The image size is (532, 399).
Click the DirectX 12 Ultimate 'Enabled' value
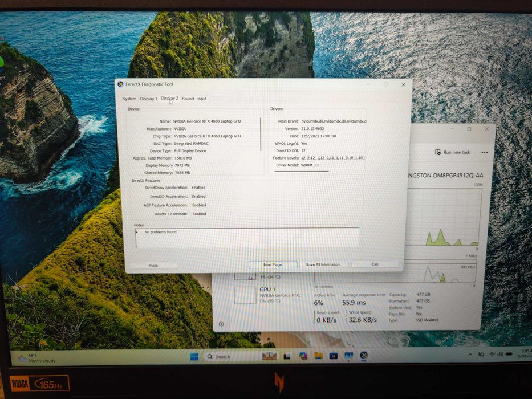[x=199, y=214]
